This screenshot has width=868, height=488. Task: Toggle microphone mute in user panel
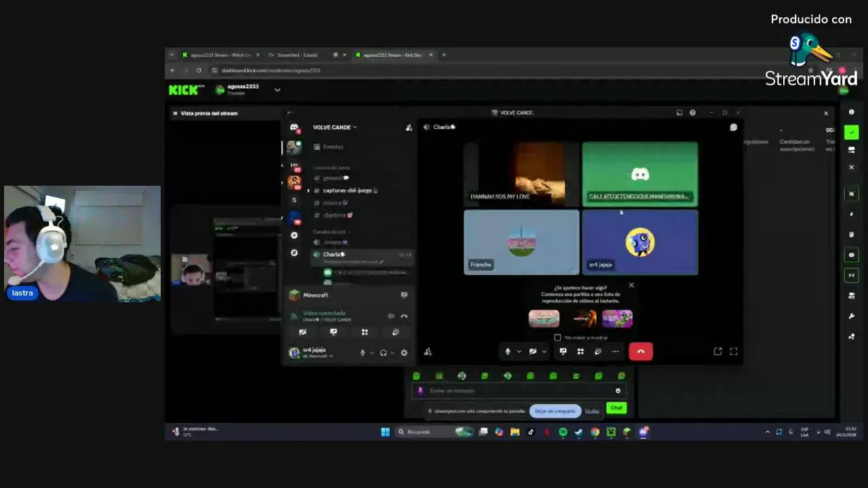(x=362, y=352)
